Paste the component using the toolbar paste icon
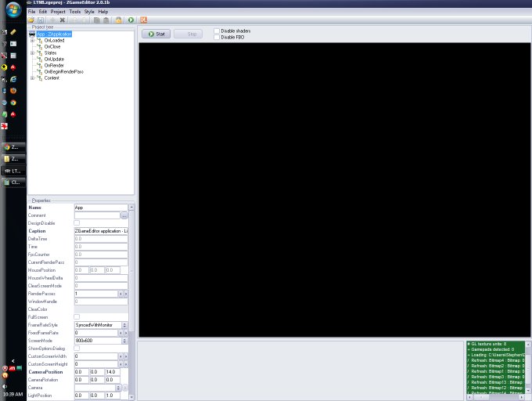This screenshot has height=401, width=532. (106, 20)
